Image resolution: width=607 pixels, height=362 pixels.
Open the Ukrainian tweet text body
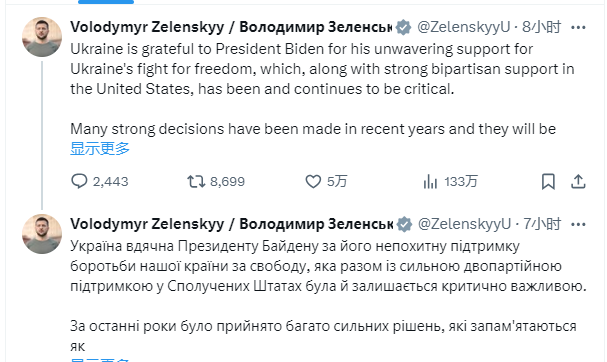click(328, 296)
